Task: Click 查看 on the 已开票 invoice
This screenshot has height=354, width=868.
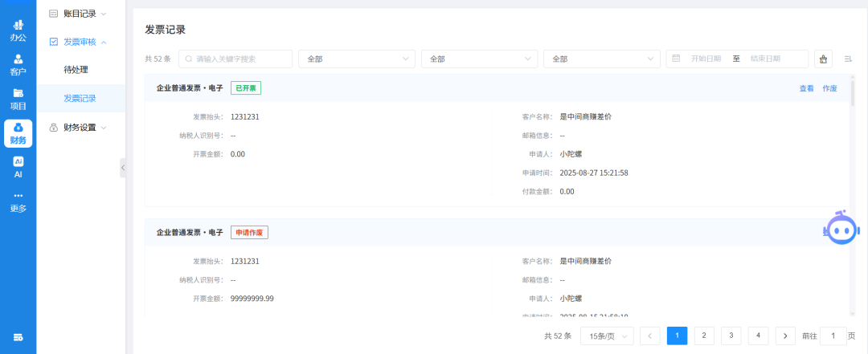Action: click(807, 88)
